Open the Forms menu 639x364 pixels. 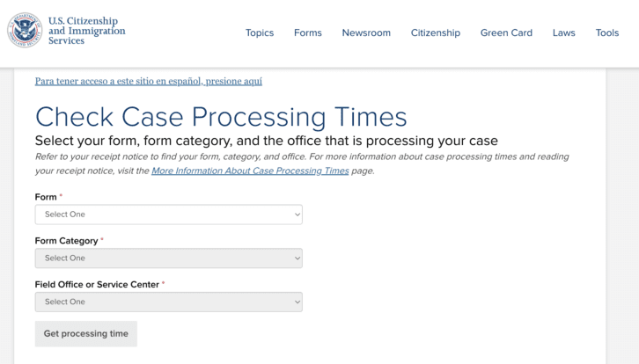(x=308, y=33)
